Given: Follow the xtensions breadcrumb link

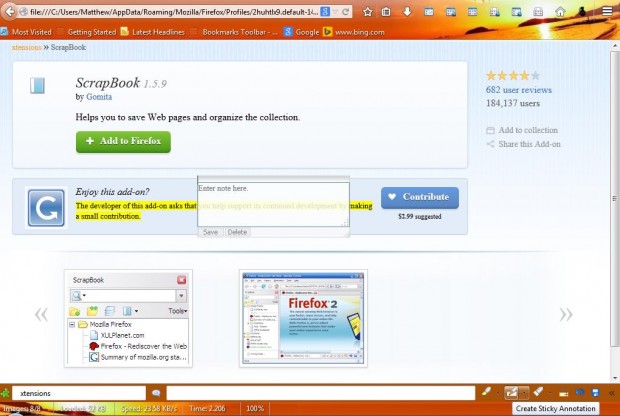Looking at the screenshot, I should click(x=26, y=47).
